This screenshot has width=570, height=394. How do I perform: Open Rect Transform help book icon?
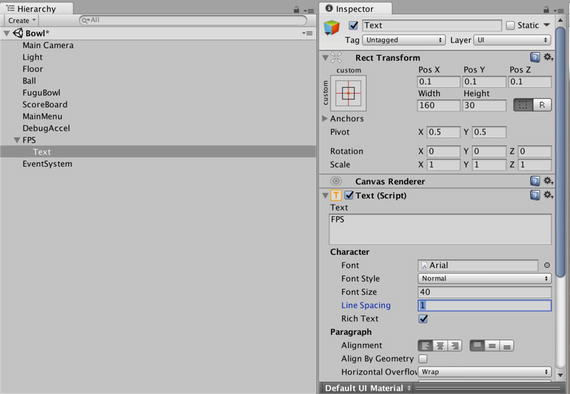pos(535,57)
